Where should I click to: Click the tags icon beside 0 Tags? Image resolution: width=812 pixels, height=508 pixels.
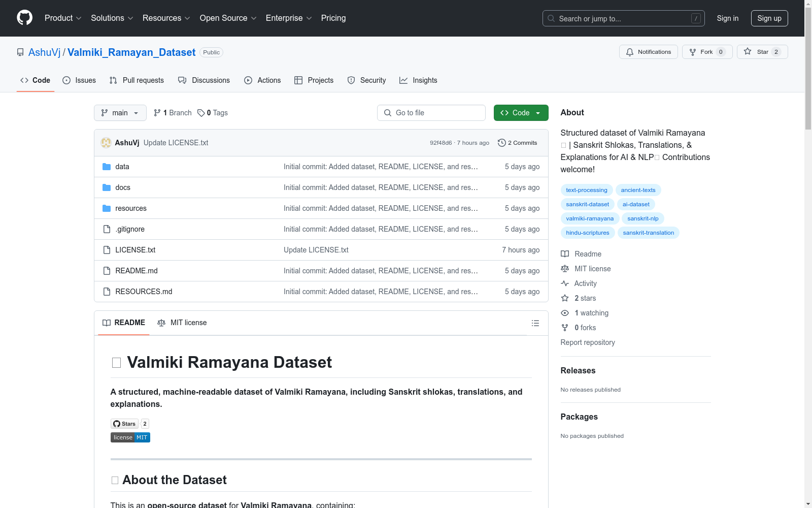pos(201,113)
